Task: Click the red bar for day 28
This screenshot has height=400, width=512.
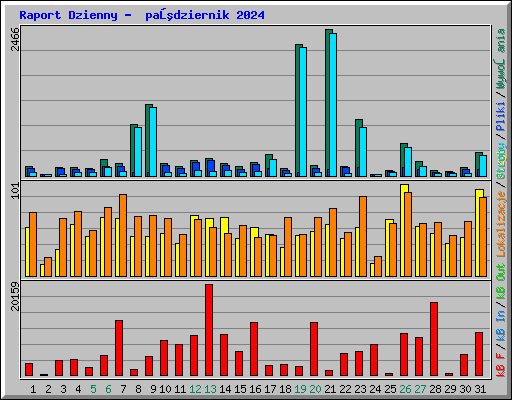Action: tap(434, 339)
